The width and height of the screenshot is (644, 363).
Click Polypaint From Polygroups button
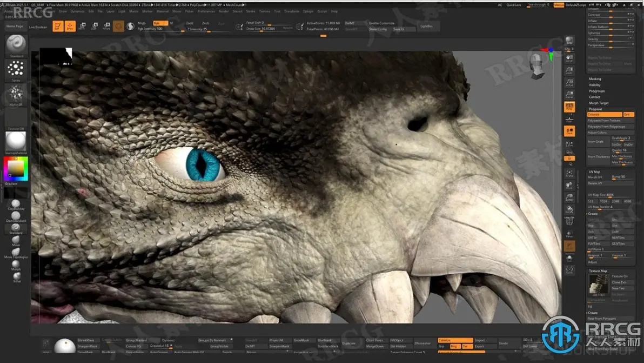click(611, 127)
